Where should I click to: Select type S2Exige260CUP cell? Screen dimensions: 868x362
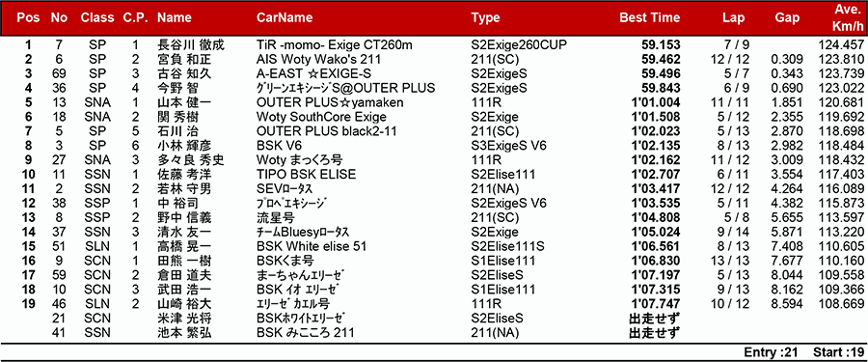coord(519,45)
